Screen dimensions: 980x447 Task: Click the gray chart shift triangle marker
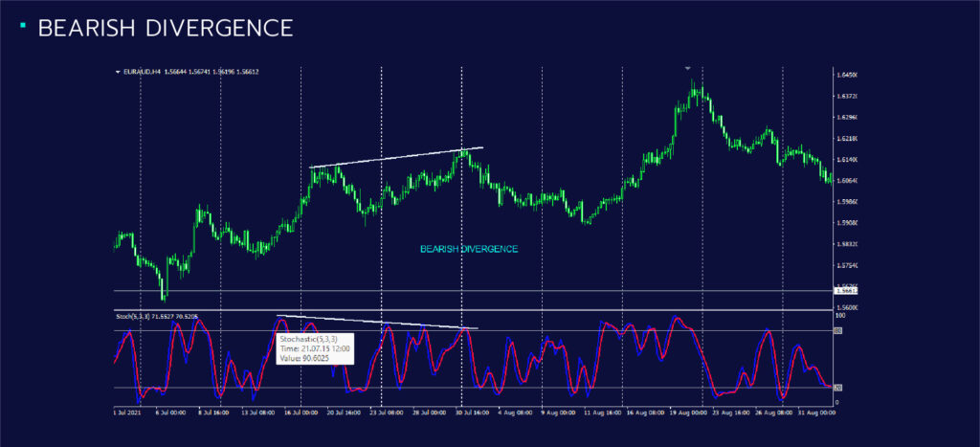click(687, 68)
